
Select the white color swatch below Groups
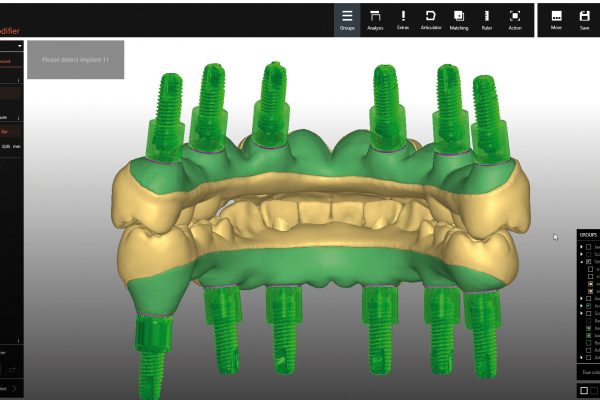pyautogui.click(x=584, y=389)
